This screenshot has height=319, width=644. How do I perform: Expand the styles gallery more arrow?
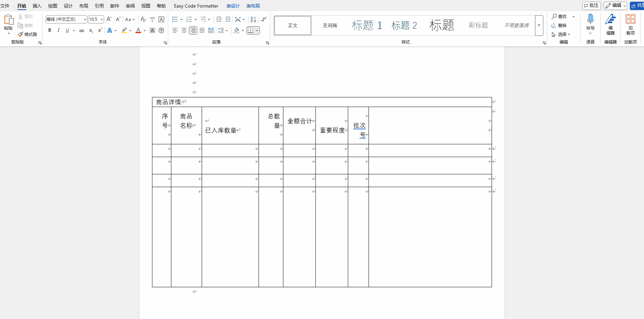click(539, 26)
